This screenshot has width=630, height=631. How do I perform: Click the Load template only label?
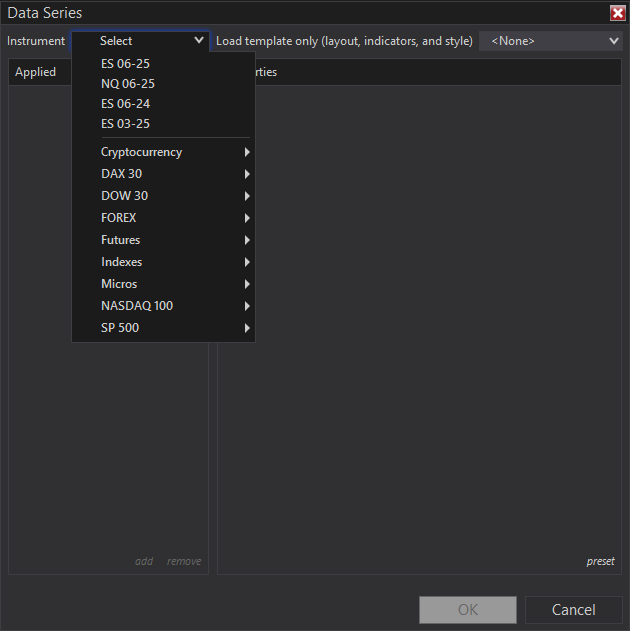[x=344, y=41]
